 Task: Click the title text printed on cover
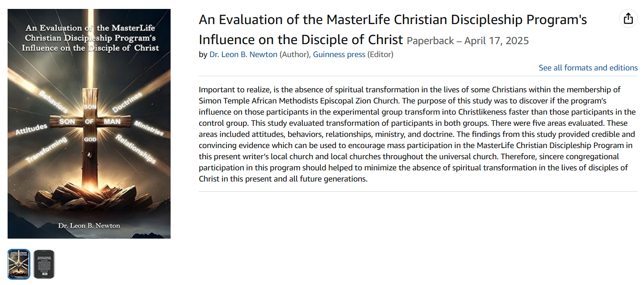pos(89,38)
